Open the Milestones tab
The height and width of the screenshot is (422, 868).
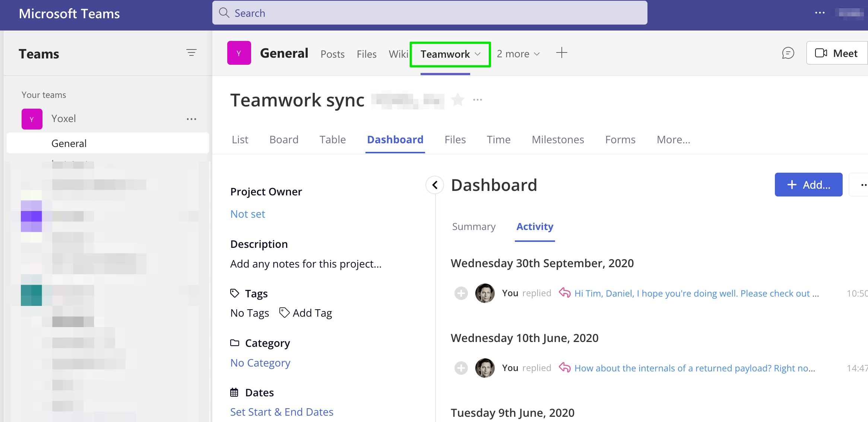558,140
